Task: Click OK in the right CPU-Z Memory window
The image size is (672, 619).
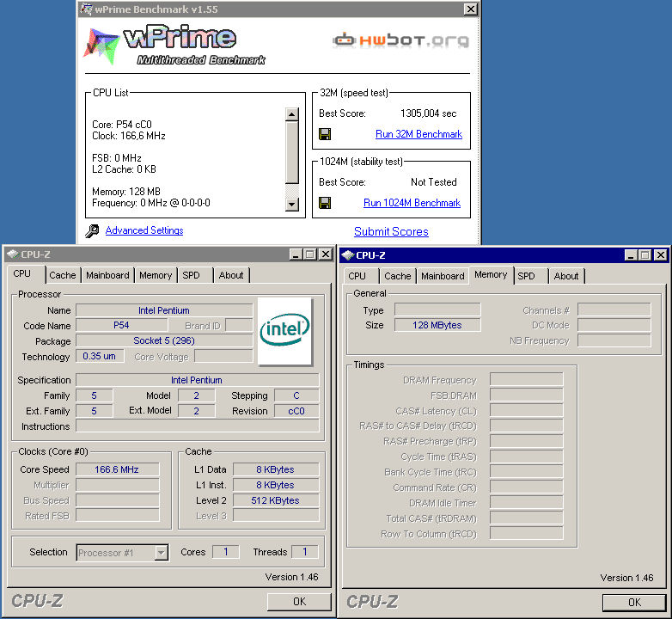Action: pyautogui.click(x=634, y=603)
